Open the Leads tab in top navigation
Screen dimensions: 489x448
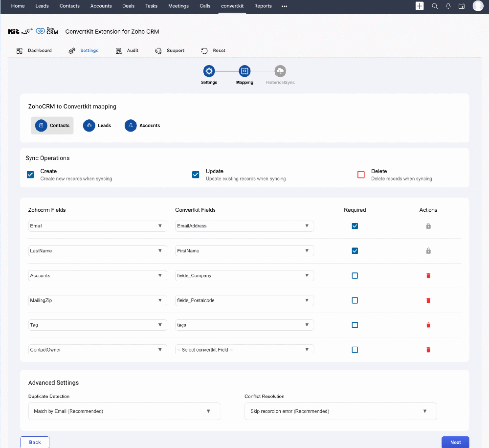pyautogui.click(x=42, y=6)
